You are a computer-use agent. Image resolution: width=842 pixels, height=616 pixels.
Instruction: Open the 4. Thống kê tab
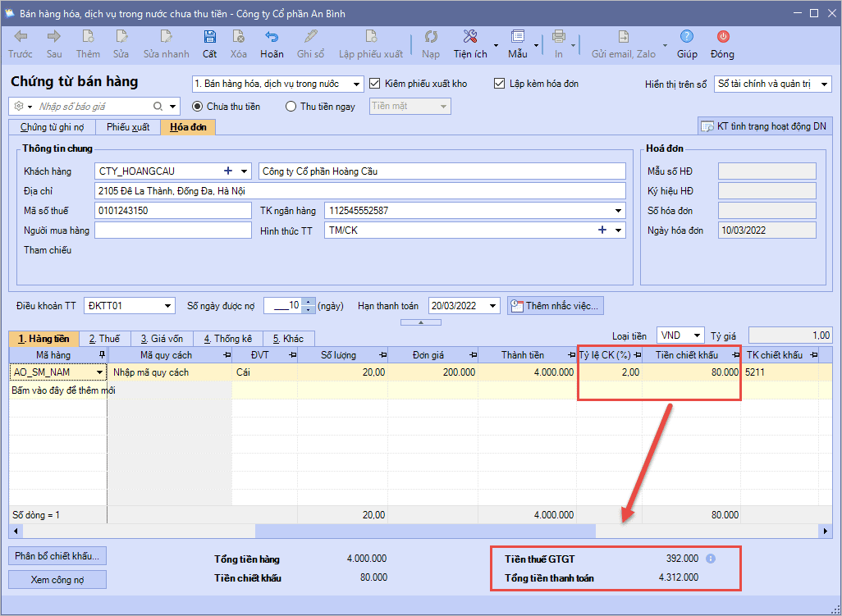pyautogui.click(x=227, y=339)
